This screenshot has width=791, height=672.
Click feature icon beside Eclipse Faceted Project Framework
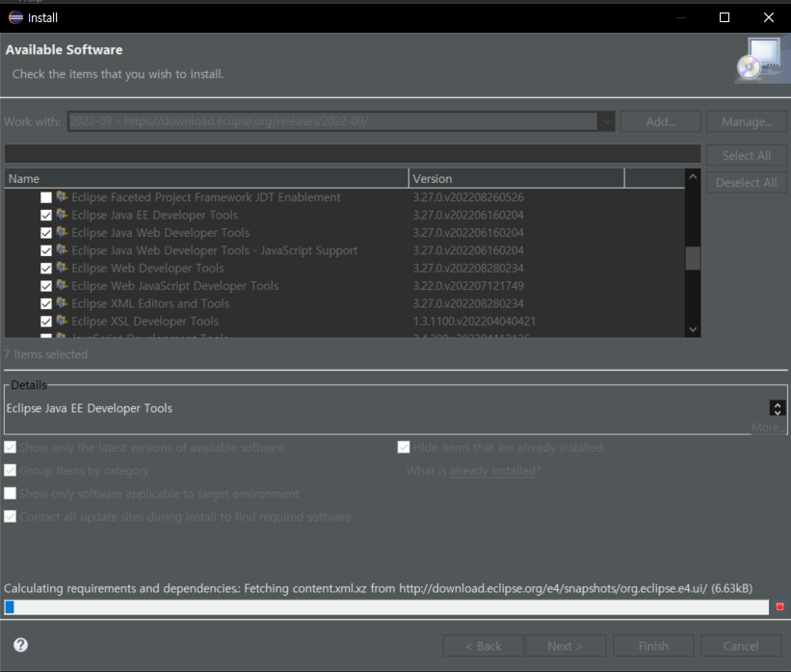click(x=62, y=196)
